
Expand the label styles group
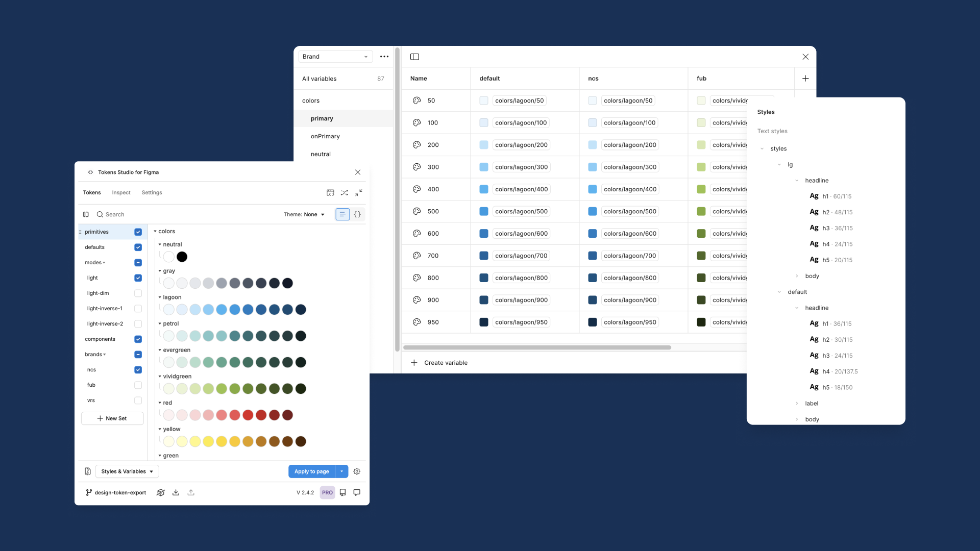[x=797, y=404]
